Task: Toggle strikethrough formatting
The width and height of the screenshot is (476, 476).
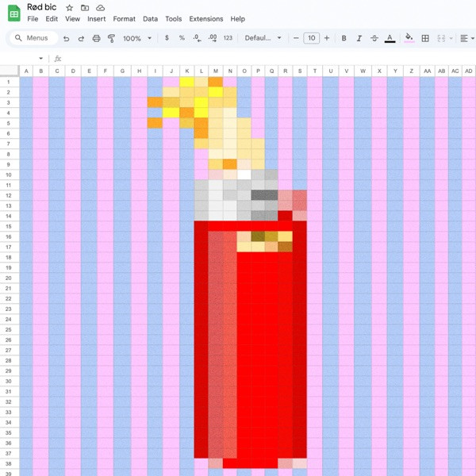Action: [x=374, y=38]
